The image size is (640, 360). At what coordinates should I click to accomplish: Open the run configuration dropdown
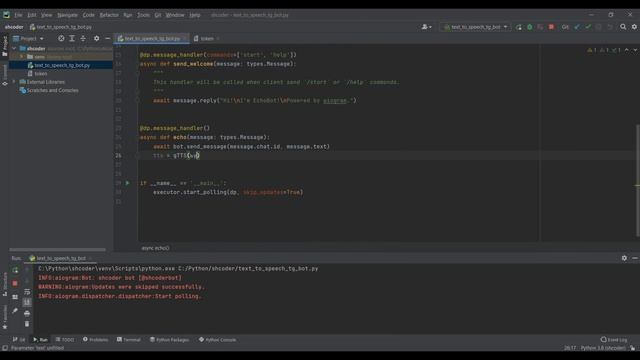pos(476,27)
